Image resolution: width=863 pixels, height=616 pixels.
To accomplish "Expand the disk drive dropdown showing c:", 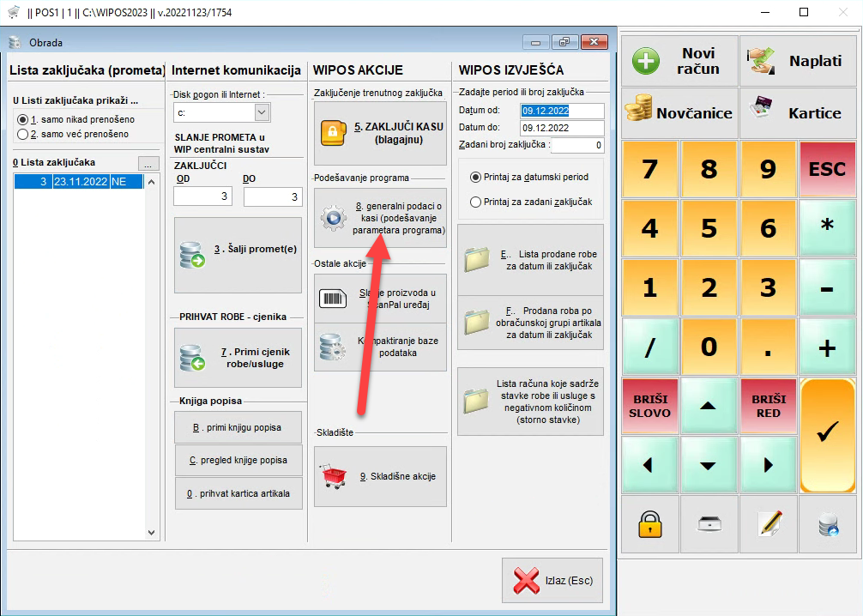I will pos(262,112).
